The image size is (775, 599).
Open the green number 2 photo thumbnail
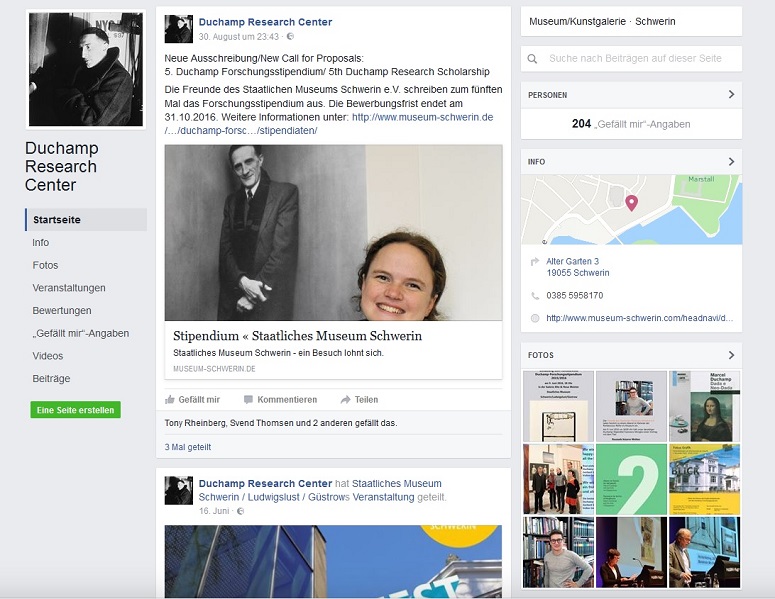pyautogui.click(x=632, y=479)
